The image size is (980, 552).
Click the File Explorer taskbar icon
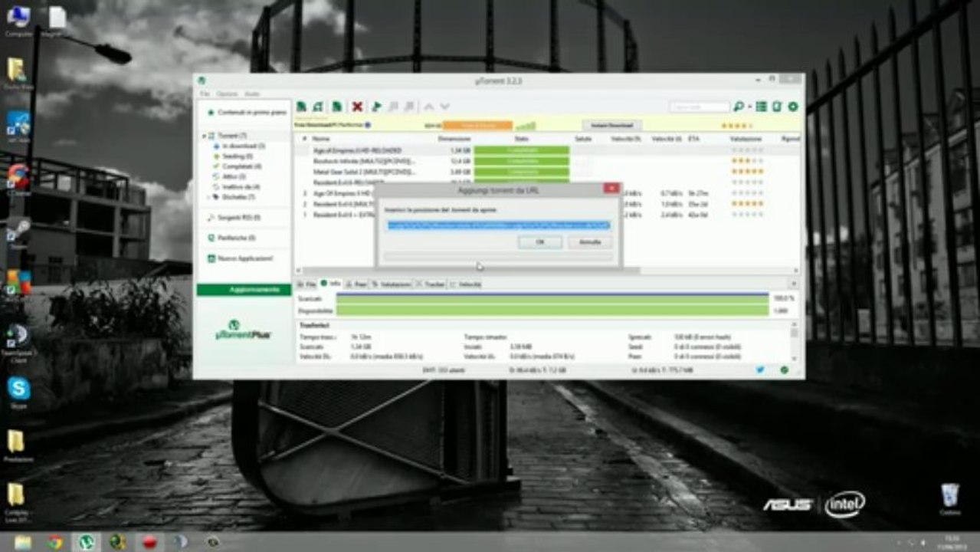click(23, 542)
